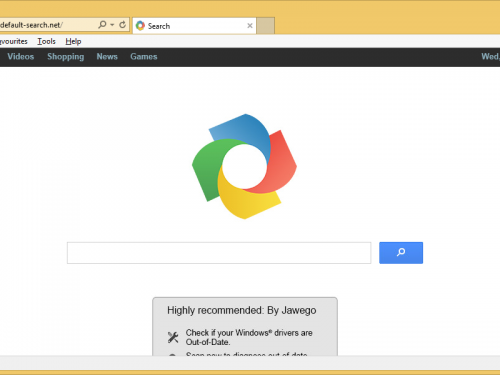Open the Tools menu
This screenshot has height=375, width=500.
point(46,41)
